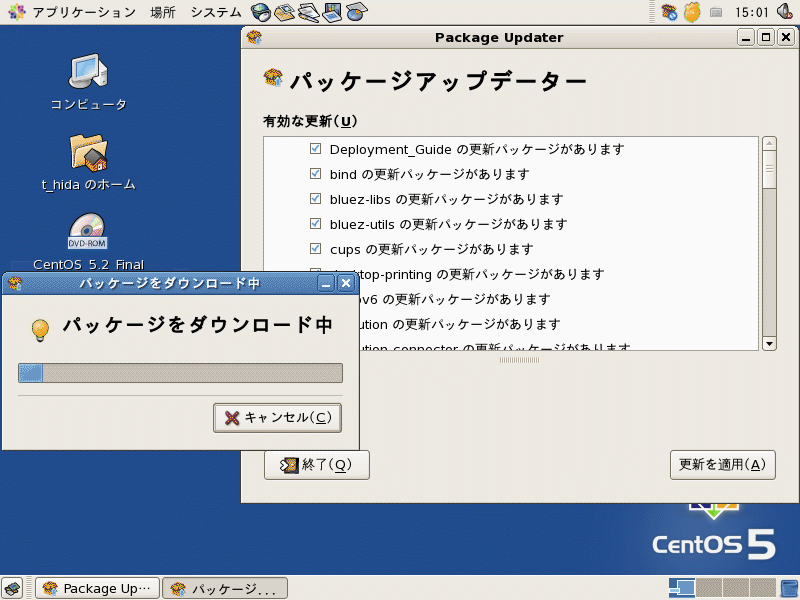Click the light bulb icon in the download dialog

point(40,329)
